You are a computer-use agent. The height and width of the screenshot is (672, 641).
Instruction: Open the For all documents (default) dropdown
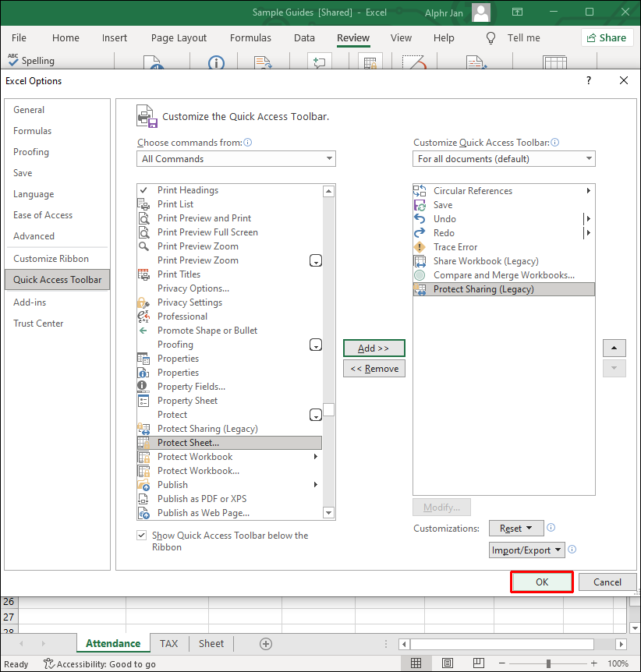click(x=504, y=158)
